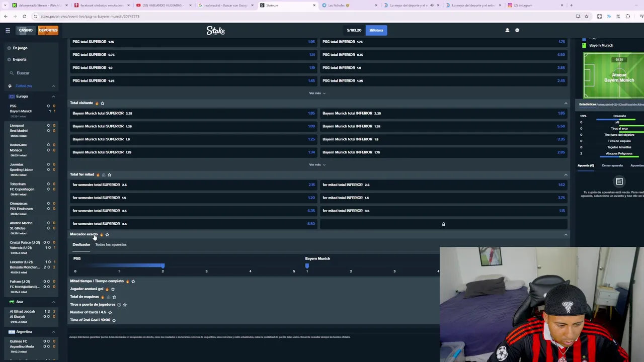Favorite Tiros a puerta de jugadores star
Screen dimensions: 644x362
(125, 305)
